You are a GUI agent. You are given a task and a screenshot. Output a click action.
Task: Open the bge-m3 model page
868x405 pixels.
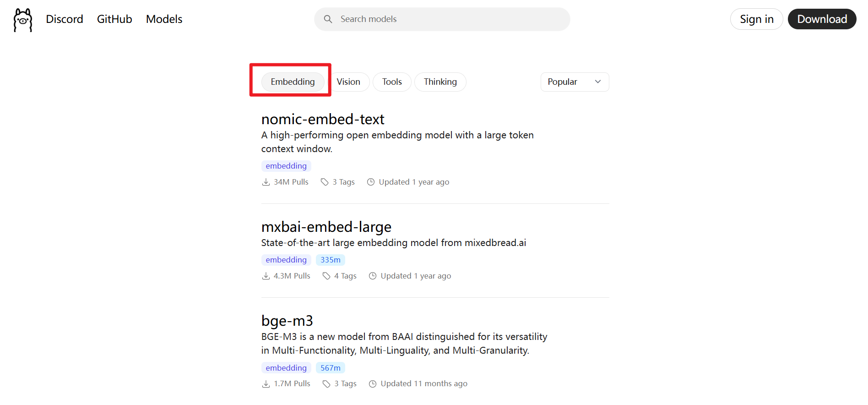287,321
